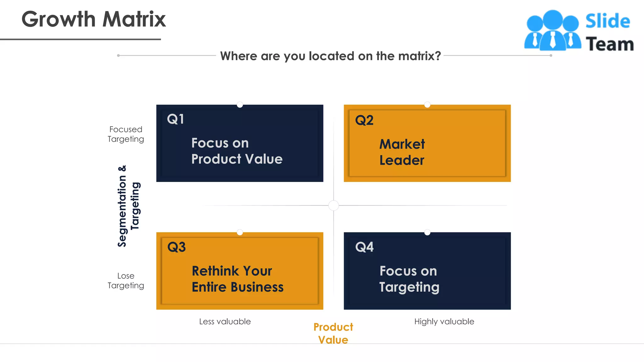This screenshot has height=362, width=644.
Task: Click the "Rethink Your Entire Business" text
Action: pos(237,279)
